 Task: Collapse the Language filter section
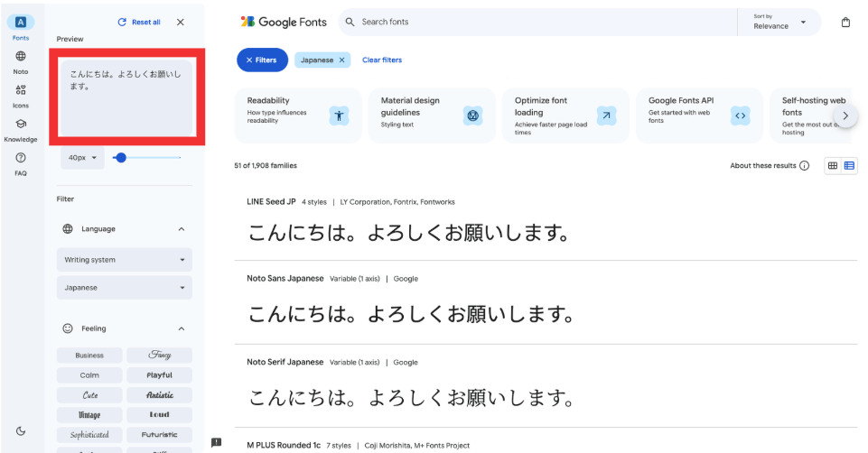click(181, 229)
